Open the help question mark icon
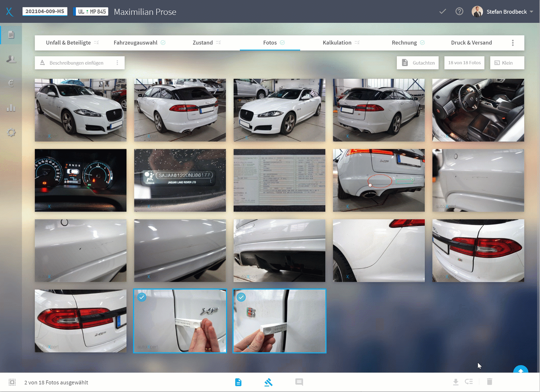 (459, 11)
